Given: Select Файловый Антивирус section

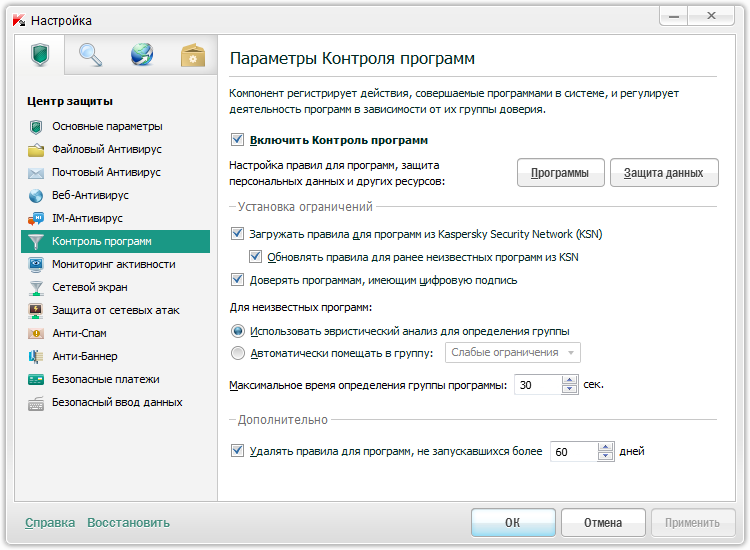Looking at the screenshot, I should [x=107, y=150].
